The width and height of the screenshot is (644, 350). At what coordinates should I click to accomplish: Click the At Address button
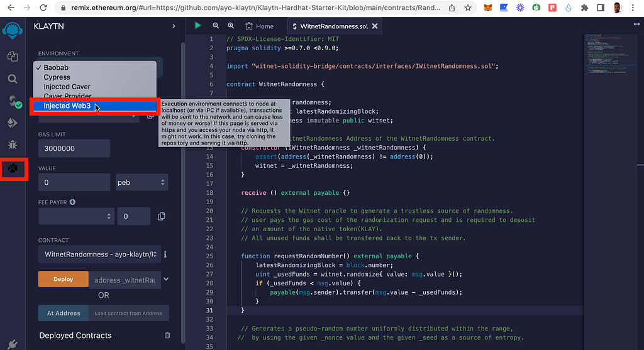pyautogui.click(x=64, y=313)
